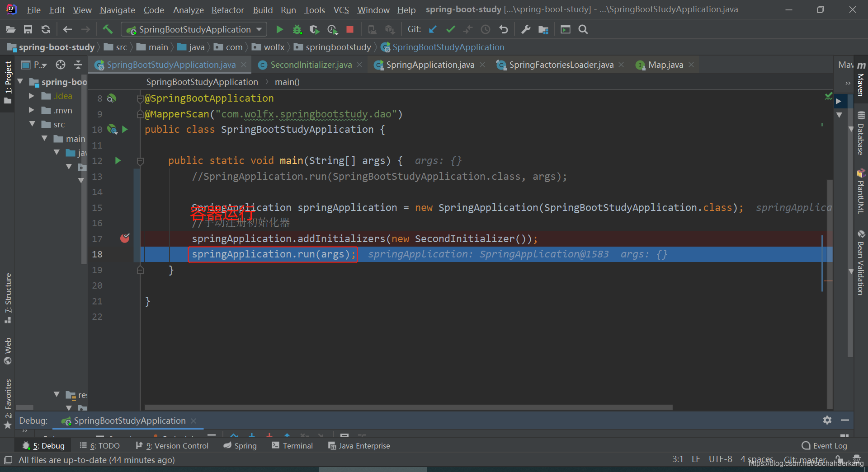Switch to Map.java editor tab
This screenshot has height=472, width=868.
click(x=665, y=65)
